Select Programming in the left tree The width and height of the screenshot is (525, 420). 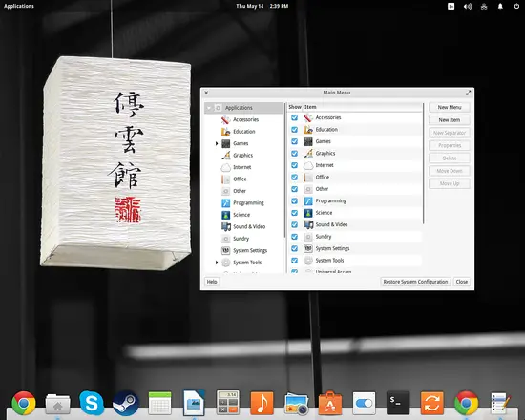(x=248, y=202)
